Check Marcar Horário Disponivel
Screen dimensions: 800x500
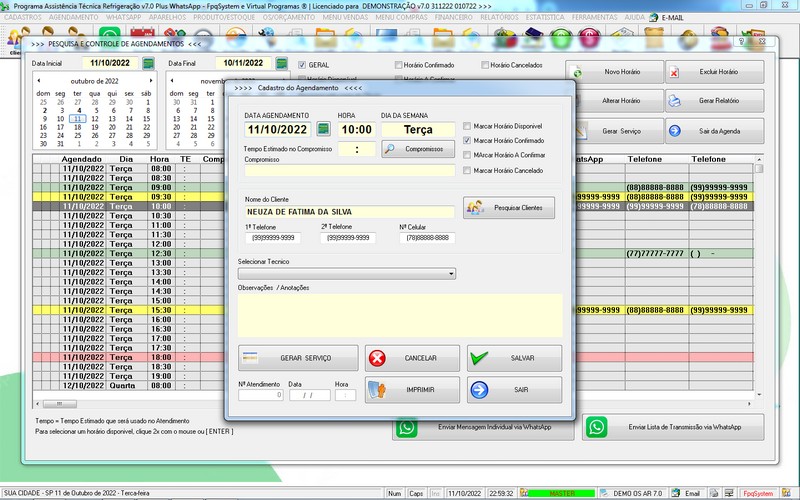467,126
